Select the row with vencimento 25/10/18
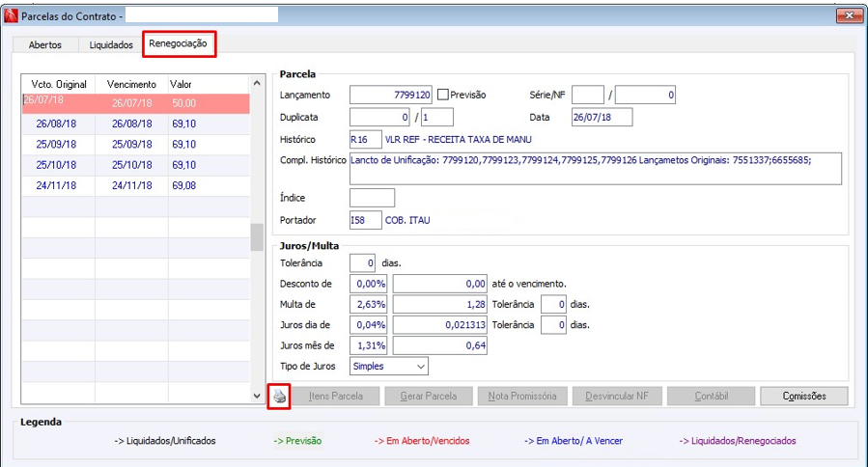 click(x=135, y=165)
